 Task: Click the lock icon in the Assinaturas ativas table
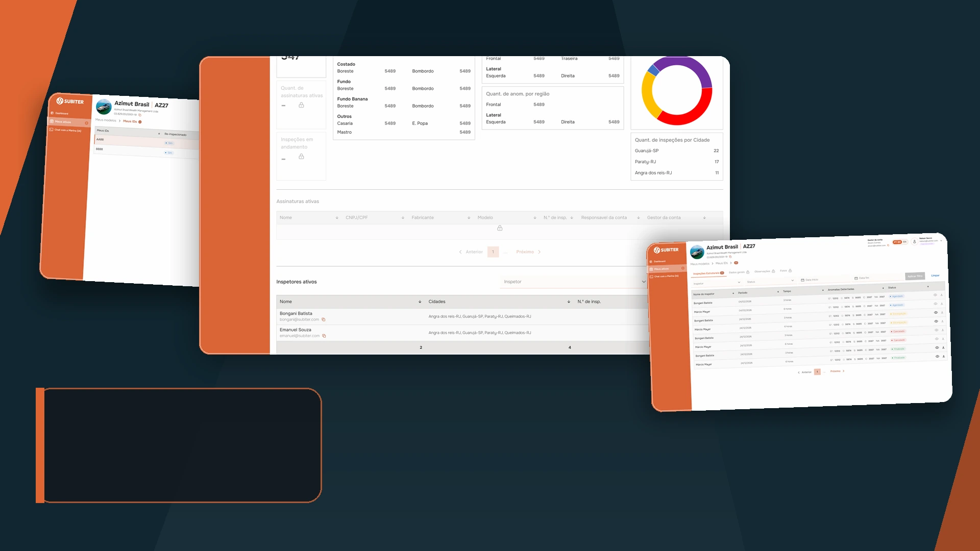[500, 228]
